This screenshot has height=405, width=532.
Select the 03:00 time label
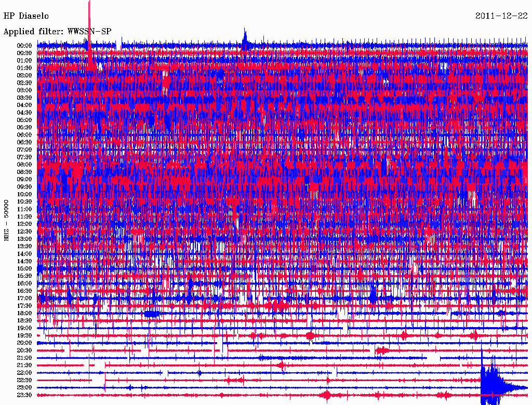click(24, 90)
